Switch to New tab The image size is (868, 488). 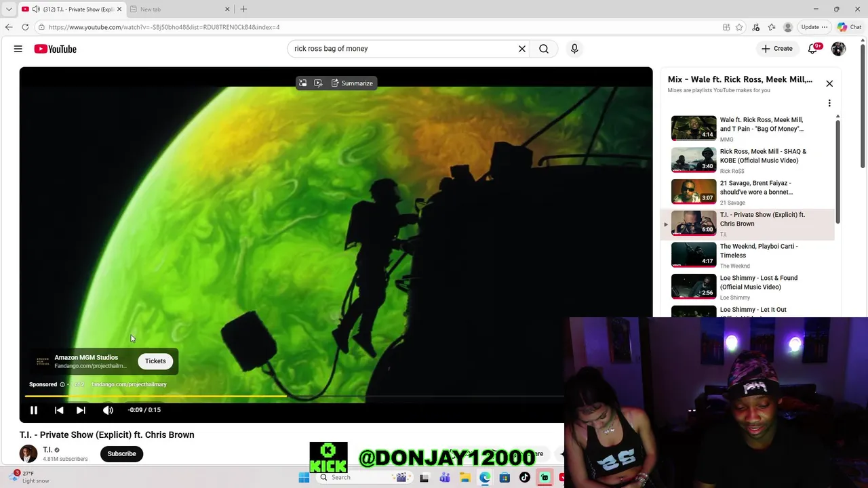point(180,9)
